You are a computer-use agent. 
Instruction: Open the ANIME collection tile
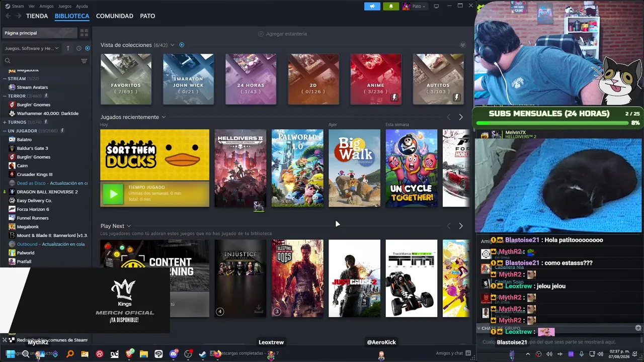click(376, 79)
